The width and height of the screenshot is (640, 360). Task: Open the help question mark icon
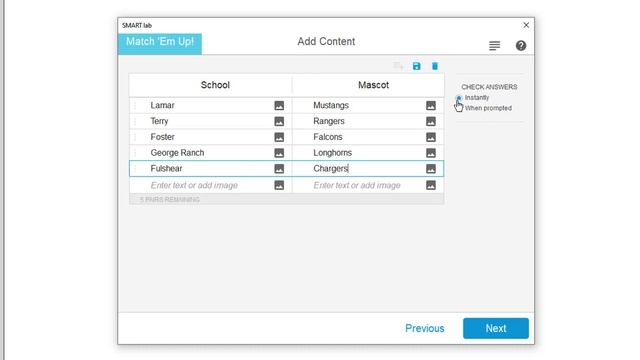(x=521, y=46)
